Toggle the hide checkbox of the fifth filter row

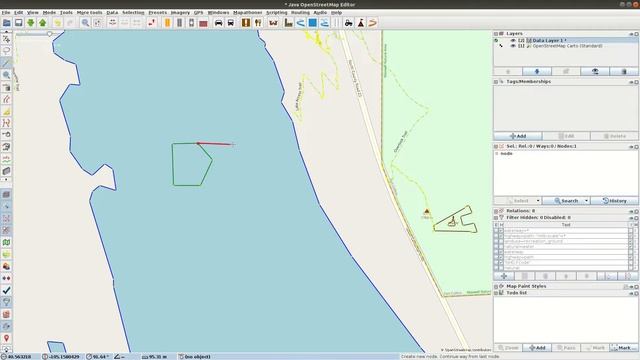point(501,252)
